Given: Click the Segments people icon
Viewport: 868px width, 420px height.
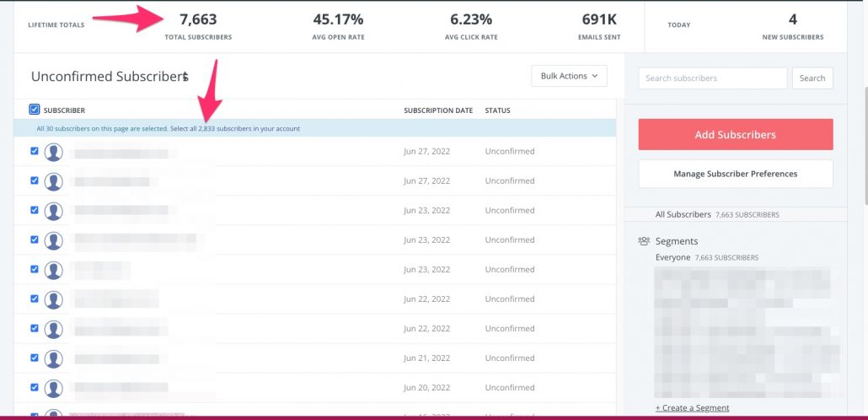Looking at the screenshot, I should 644,241.
